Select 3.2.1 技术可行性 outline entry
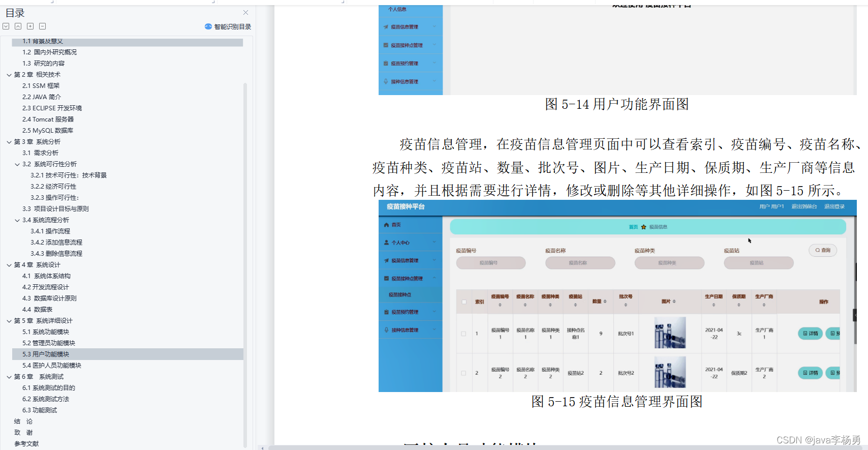Viewport: 868px width, 450px height. 69,175
